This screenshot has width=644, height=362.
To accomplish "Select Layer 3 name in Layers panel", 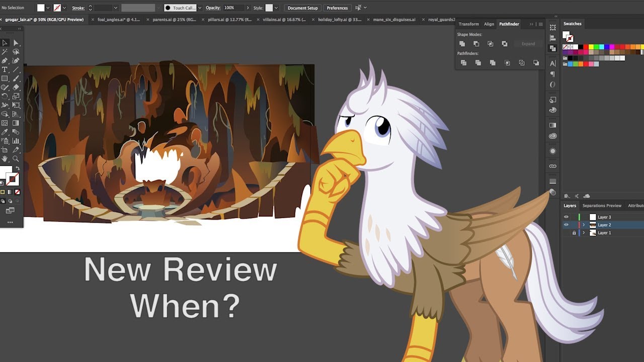I will pos(604,217).
